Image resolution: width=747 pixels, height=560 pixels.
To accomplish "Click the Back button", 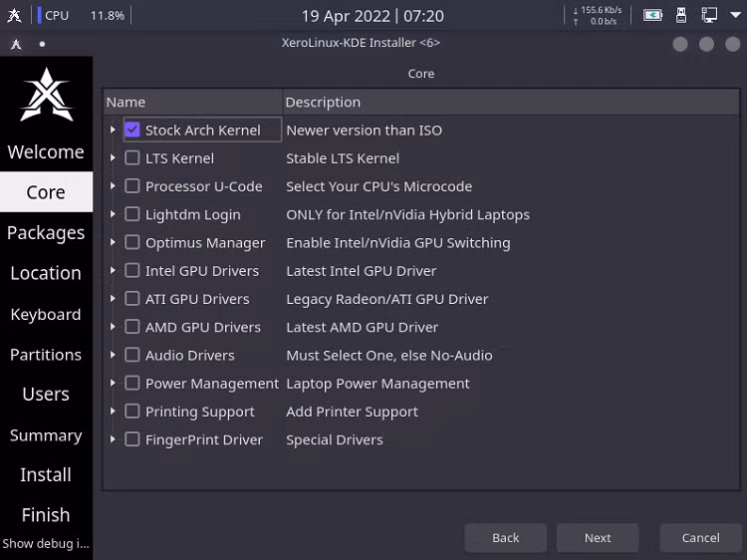I will (505, 538).
